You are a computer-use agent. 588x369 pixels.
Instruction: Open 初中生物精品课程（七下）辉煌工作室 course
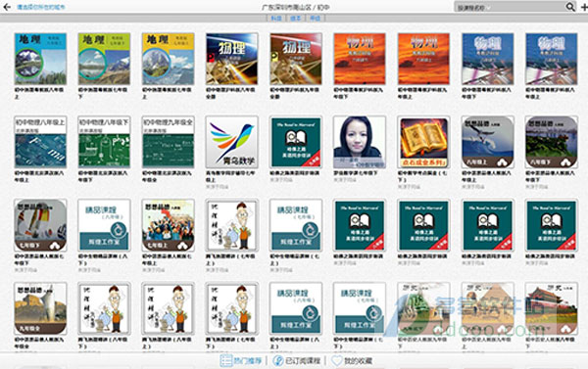tap(360, 308)
